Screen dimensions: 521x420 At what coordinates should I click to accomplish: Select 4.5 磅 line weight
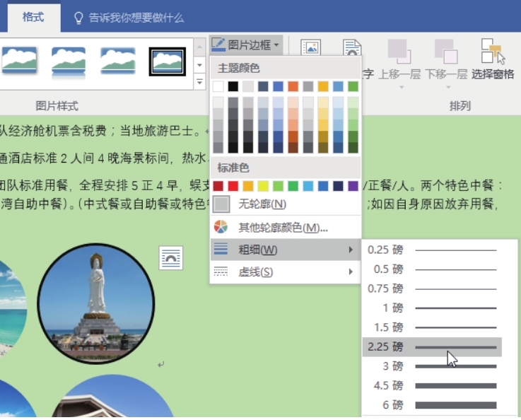432,385
